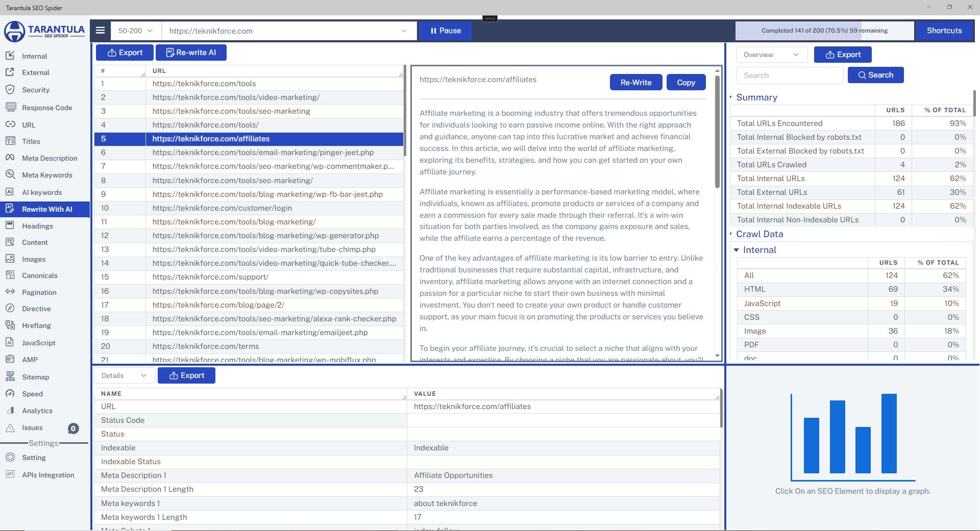Click the Setting gear icon

[10, 458]
